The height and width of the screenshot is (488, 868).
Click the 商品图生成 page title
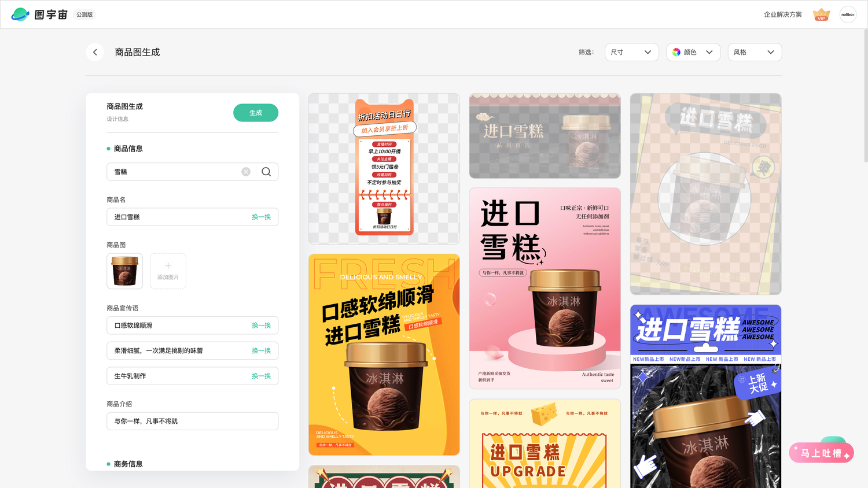pyautogui.click(x=137, y=52)
